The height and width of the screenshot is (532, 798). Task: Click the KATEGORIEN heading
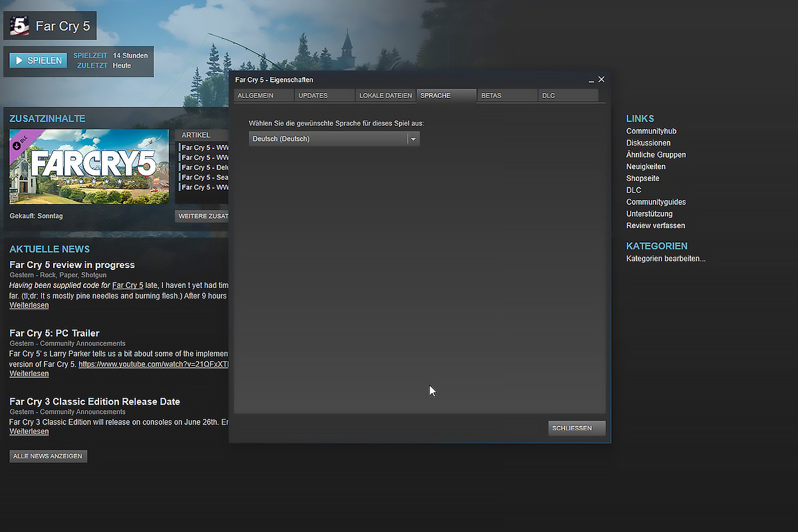(x=657, y=246)
